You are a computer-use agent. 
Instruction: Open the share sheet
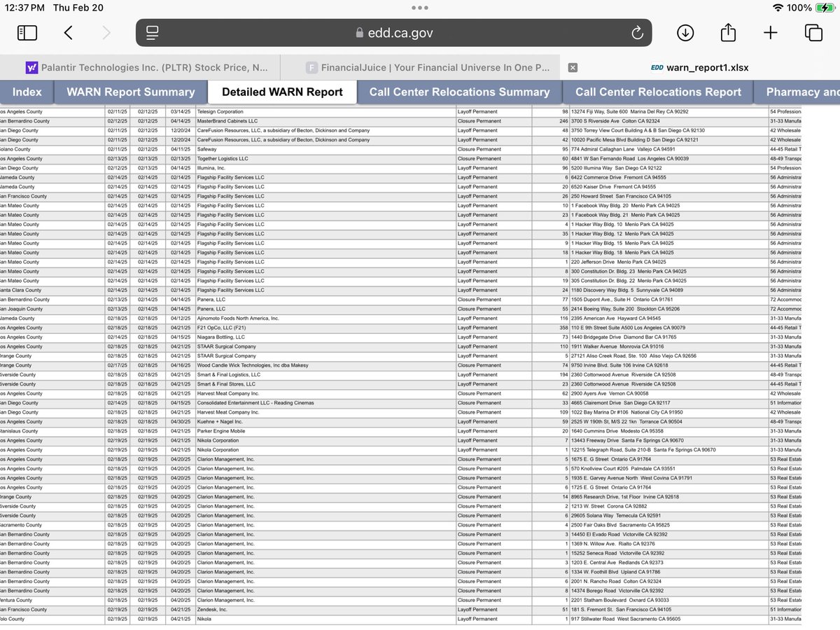coord(728,32)
